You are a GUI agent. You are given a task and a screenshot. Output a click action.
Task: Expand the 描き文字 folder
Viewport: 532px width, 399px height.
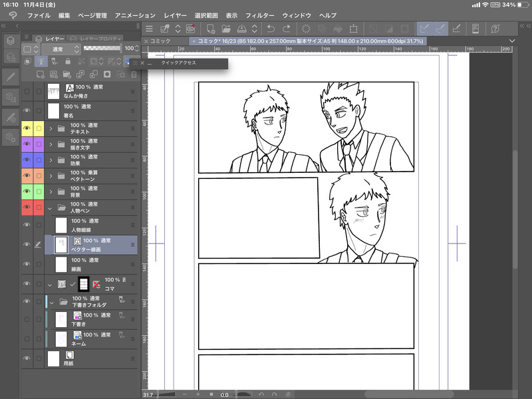51,144
